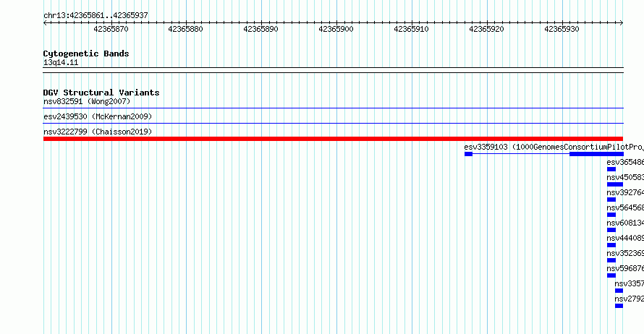The width and height of the screenshot is (644, 334).
Task: Open variant label starting nsv564568
Action: [625, 207]
